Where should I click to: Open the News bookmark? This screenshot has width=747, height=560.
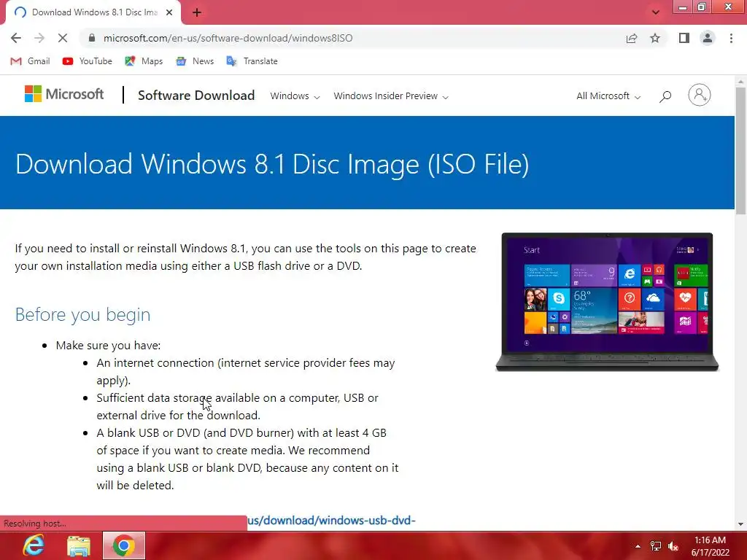tap(194, 61)
